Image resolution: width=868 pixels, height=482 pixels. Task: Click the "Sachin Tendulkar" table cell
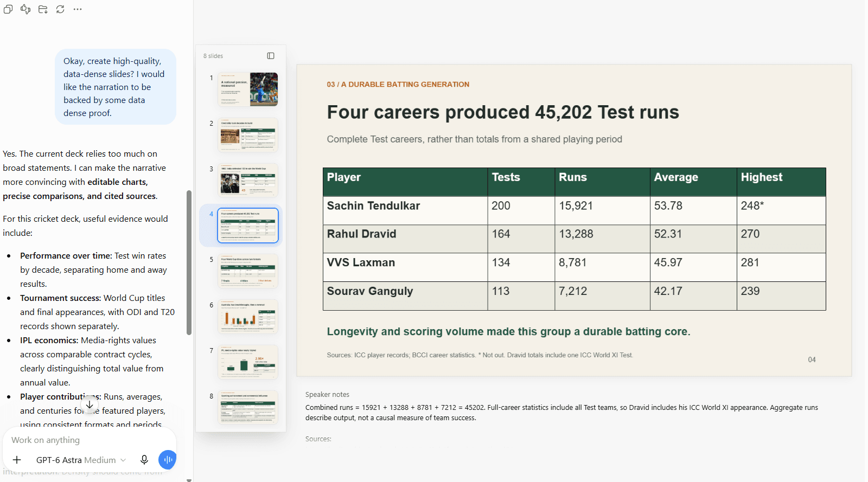(405, 210)
